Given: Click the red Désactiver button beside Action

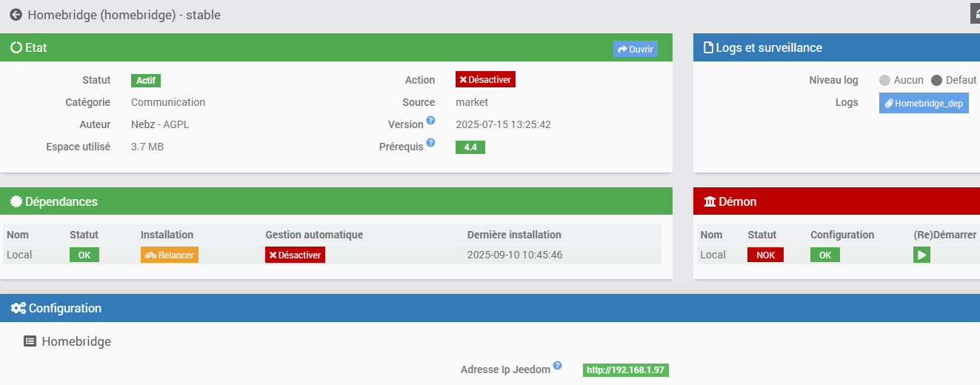Looking at the screenshot, I should pos(485,79).
